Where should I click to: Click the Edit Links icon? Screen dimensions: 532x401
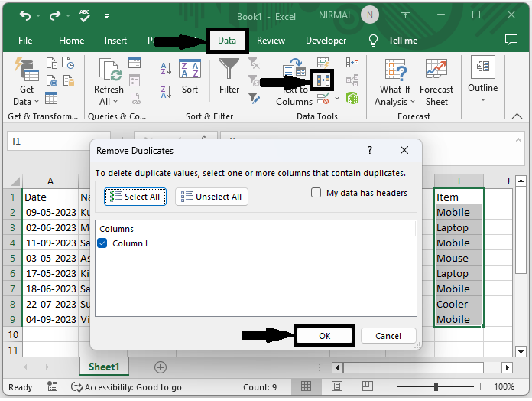135,99
